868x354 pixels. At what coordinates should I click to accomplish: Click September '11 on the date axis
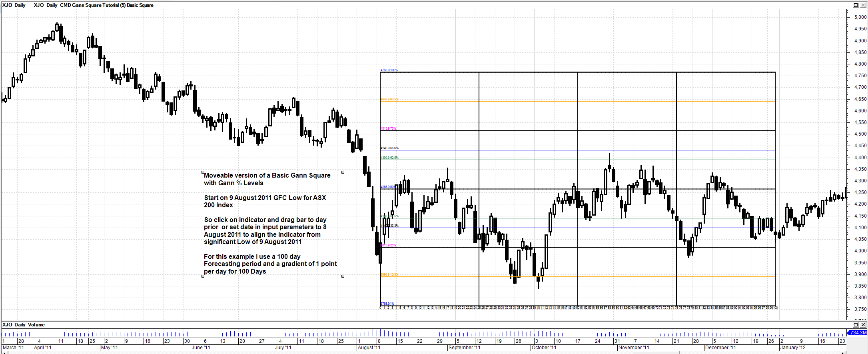coord(464,348)
